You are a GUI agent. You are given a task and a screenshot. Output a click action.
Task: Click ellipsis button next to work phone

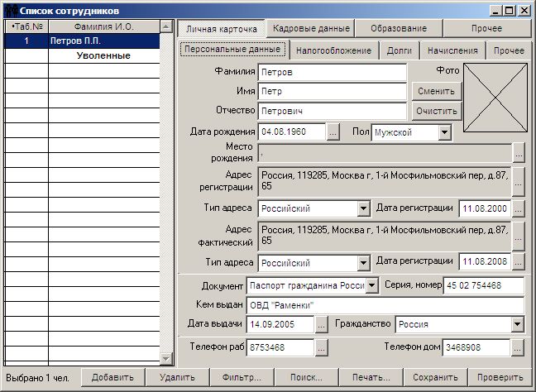point(322,348)
